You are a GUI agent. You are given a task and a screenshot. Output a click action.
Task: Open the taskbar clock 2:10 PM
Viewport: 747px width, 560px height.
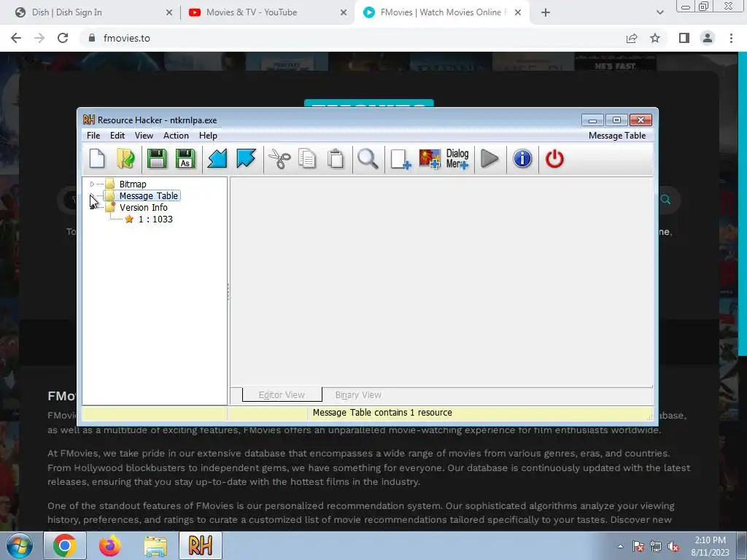[710, 546]
